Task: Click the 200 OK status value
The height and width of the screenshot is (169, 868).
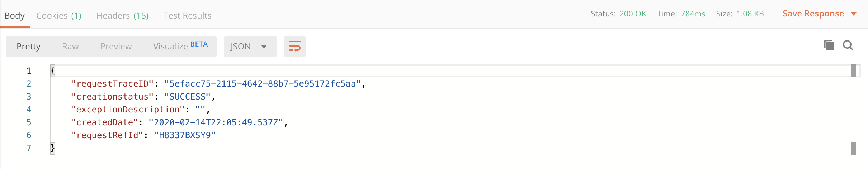Action: tap(633, 14)
